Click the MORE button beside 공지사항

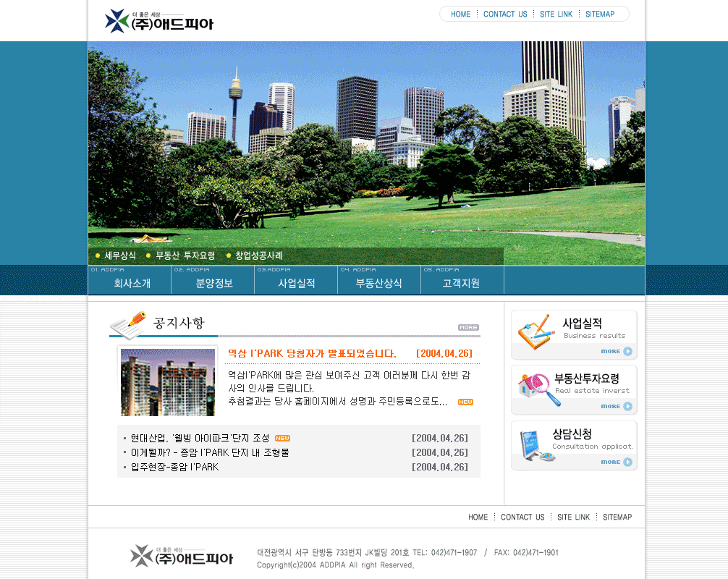click(468, 328)
